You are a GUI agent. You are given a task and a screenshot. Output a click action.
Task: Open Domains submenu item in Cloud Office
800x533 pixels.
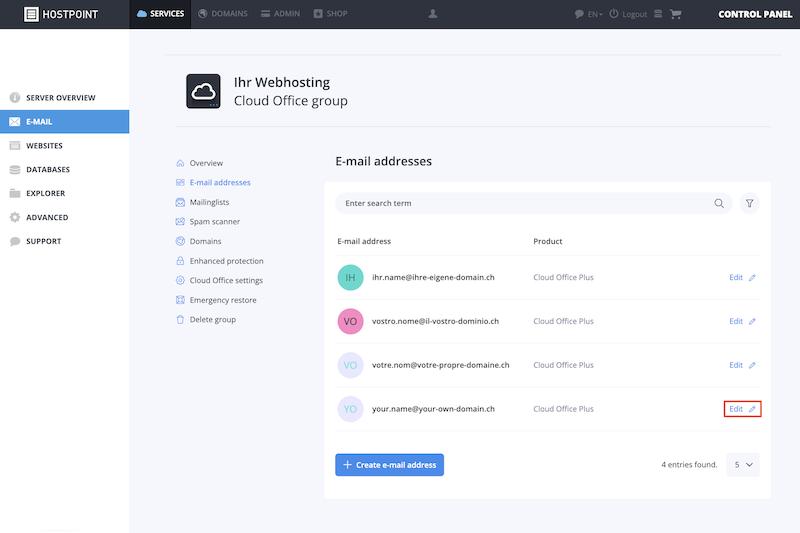click(198, 241)
